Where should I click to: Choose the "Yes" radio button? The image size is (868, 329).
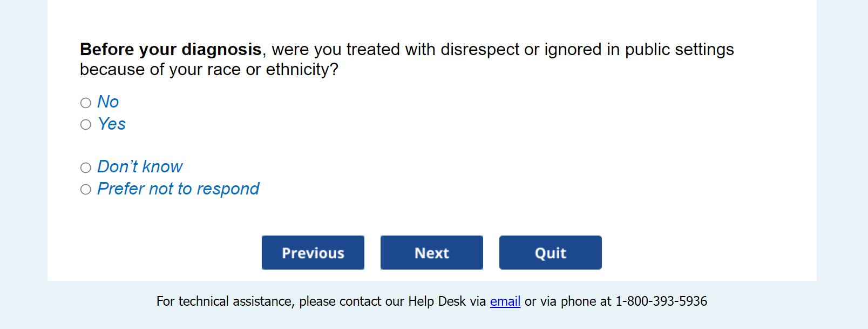tap(86, 125)
